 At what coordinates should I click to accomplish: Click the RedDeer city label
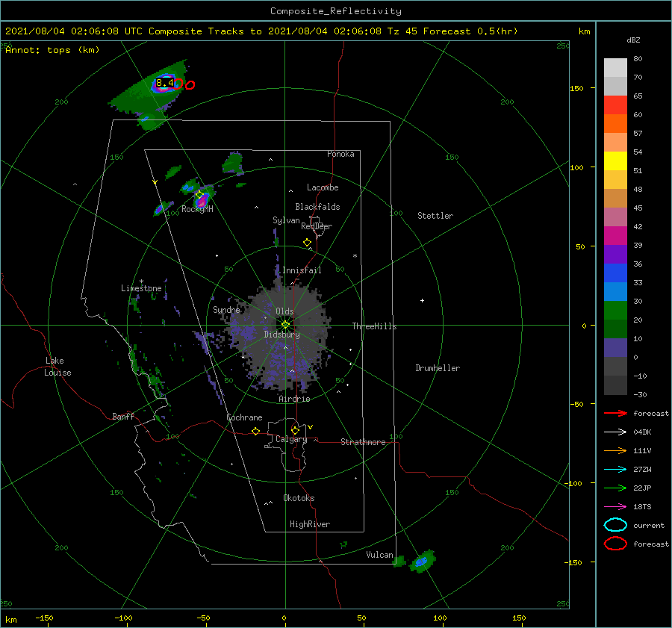point(317,226)
